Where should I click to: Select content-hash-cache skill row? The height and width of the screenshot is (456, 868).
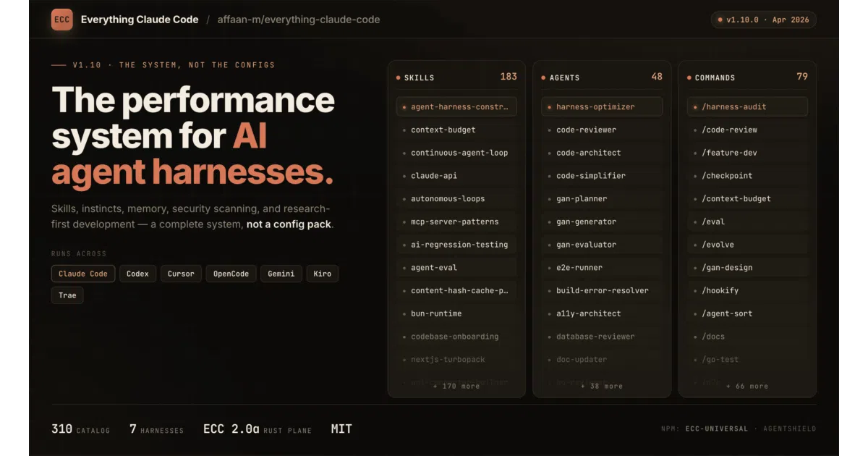456,291
